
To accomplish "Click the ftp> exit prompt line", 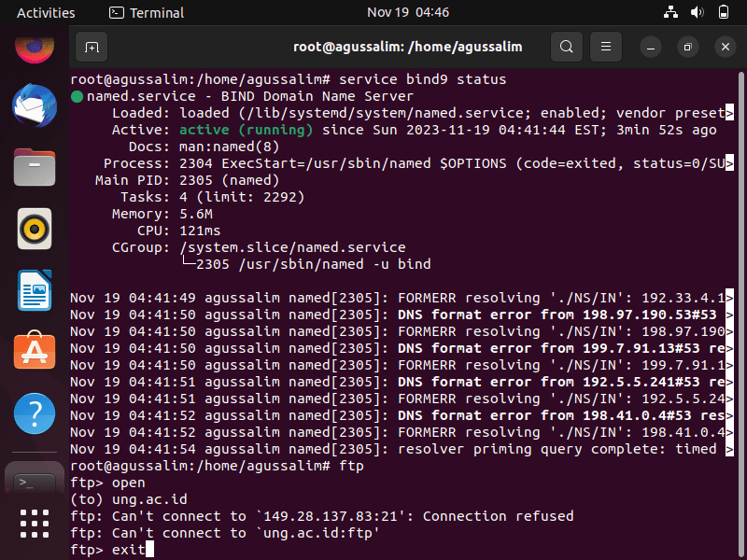I will [112, 550].
